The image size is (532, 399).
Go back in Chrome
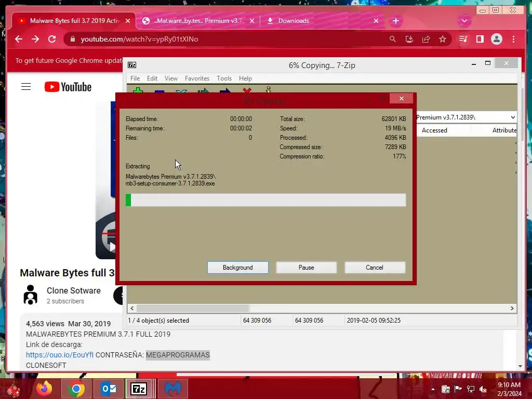(19, 39)
